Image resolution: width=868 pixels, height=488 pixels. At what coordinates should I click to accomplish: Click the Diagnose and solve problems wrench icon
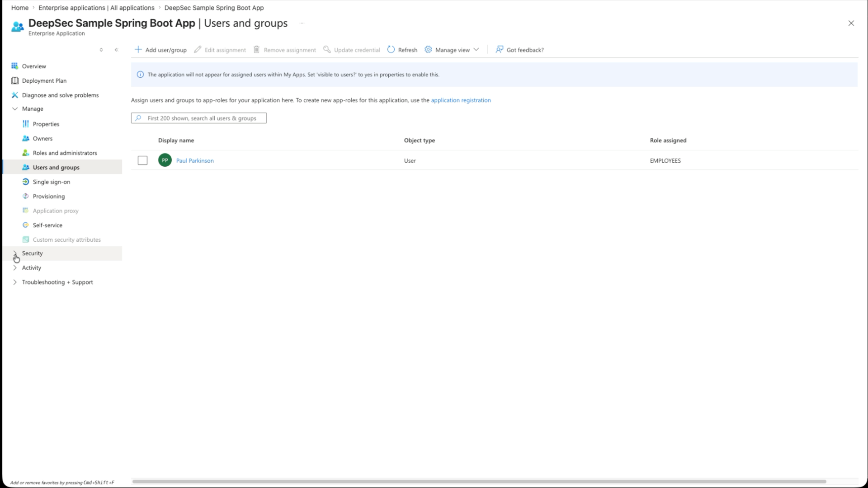point(14,95)
